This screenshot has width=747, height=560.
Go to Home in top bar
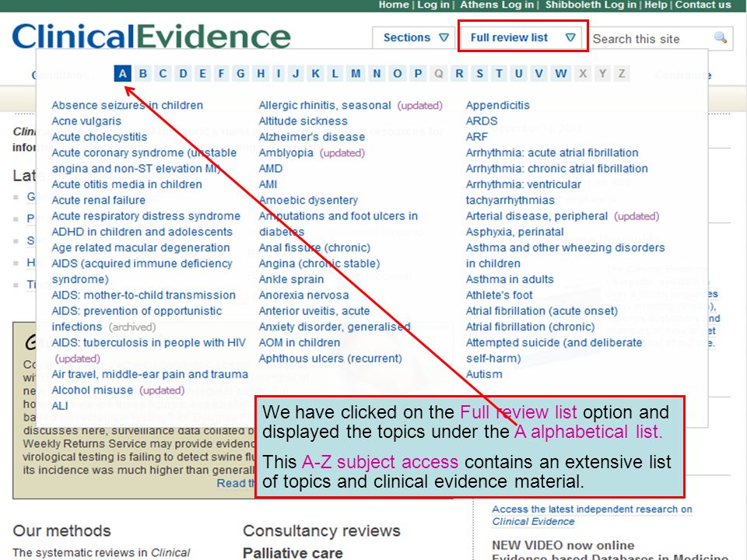point(394,5)
